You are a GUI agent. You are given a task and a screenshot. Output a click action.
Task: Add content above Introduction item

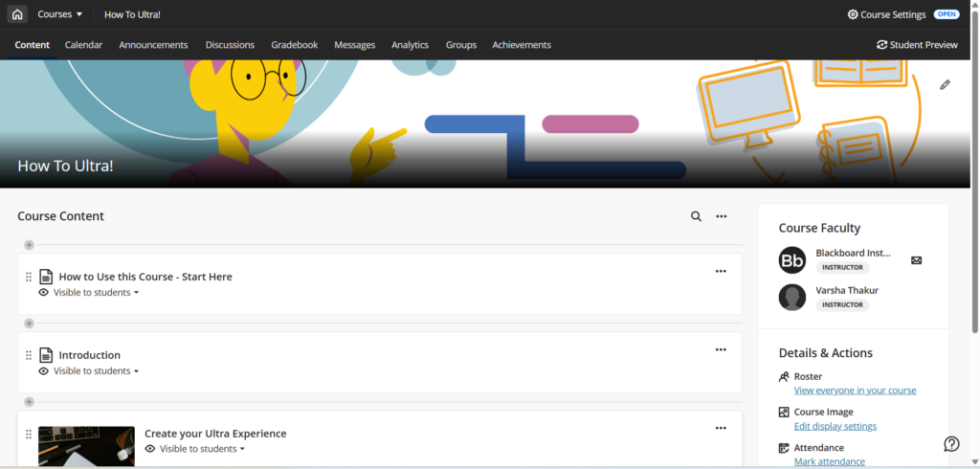coord(29,324)
